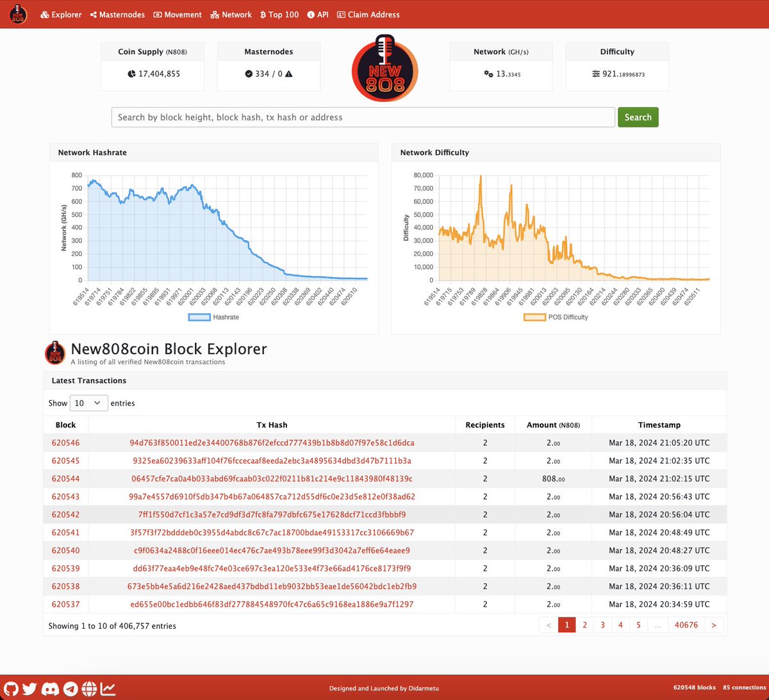Go to page 5 of transactions
Screen dimensions: 769x700
pyautogui.click(x=638, y=624)
